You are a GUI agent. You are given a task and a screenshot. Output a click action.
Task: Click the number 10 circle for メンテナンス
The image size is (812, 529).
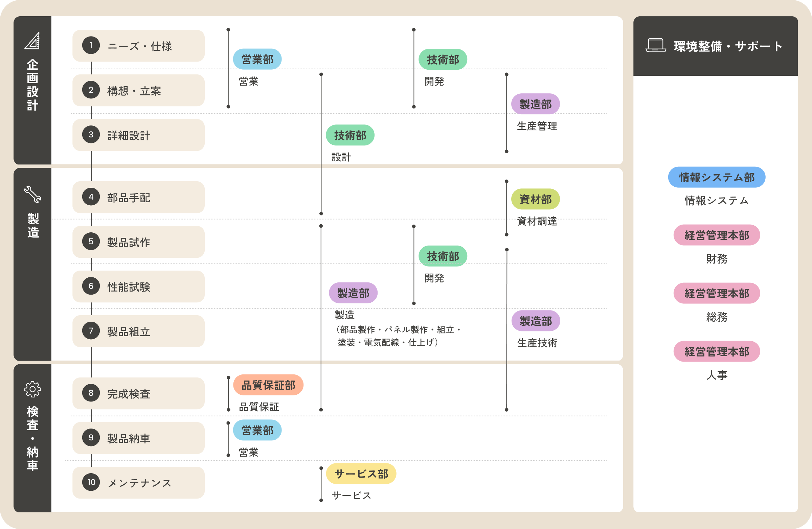(x=91, y=482)
